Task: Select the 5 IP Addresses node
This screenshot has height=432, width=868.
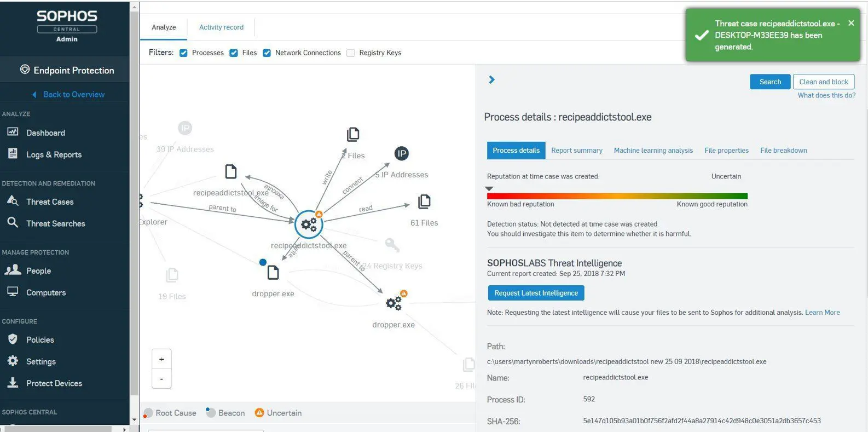Action: 402,153
